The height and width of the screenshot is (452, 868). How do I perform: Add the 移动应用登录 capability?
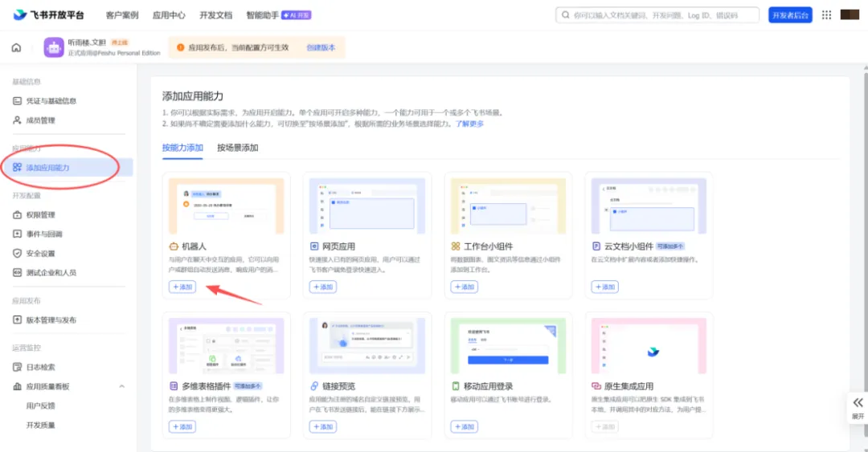464,426
